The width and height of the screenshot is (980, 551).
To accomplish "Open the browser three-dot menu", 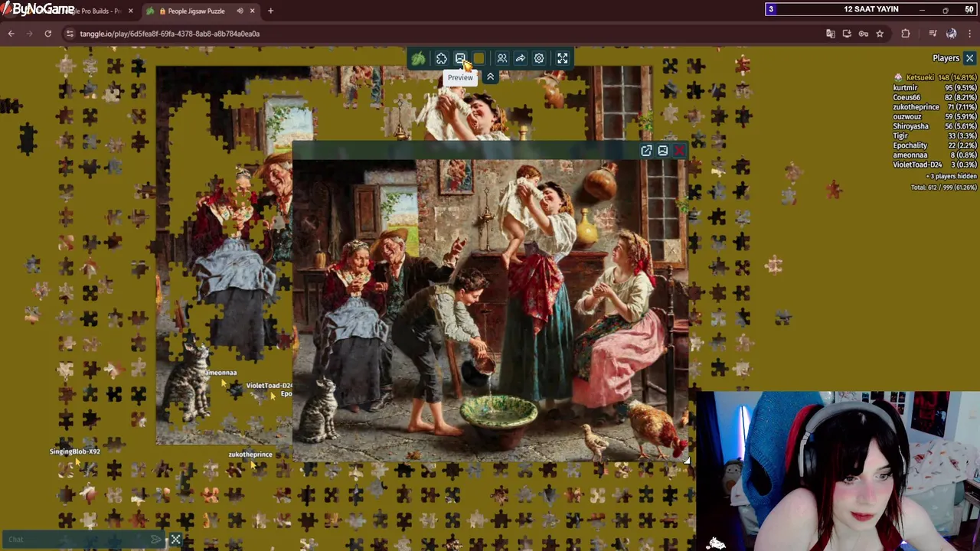I will [x=969, y=34].
